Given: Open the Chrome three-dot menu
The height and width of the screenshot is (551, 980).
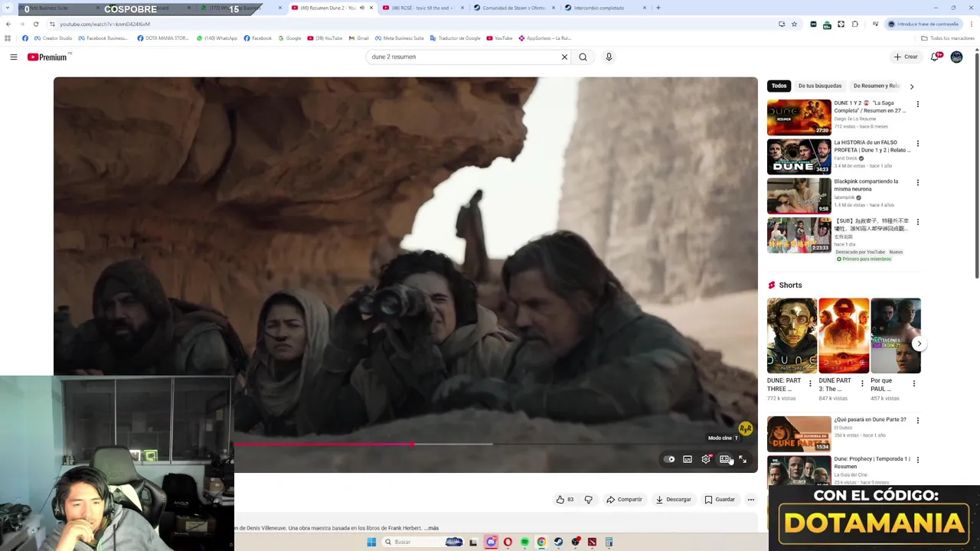Looking at the screenshot, I should pos(972,24).
